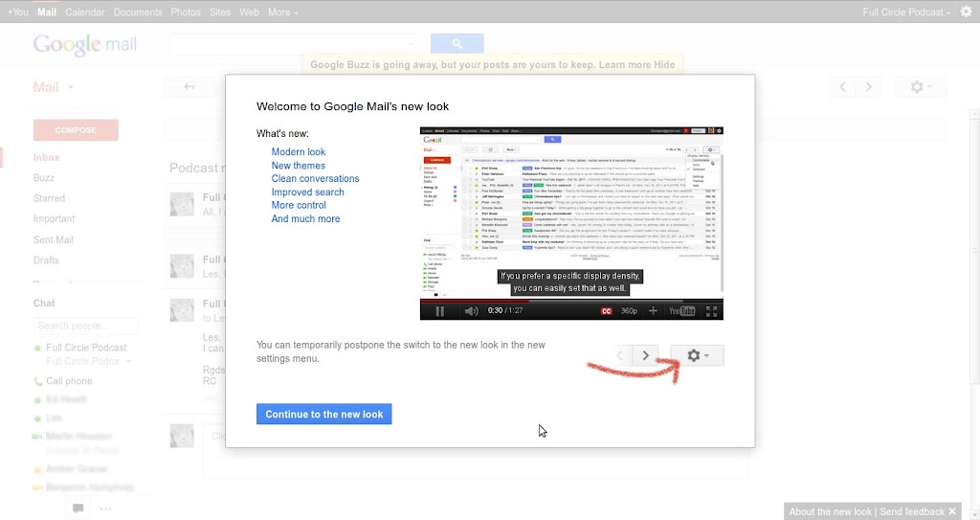Open the New themes link
Viewport: 980px width, 520px height.
[299, 166]
